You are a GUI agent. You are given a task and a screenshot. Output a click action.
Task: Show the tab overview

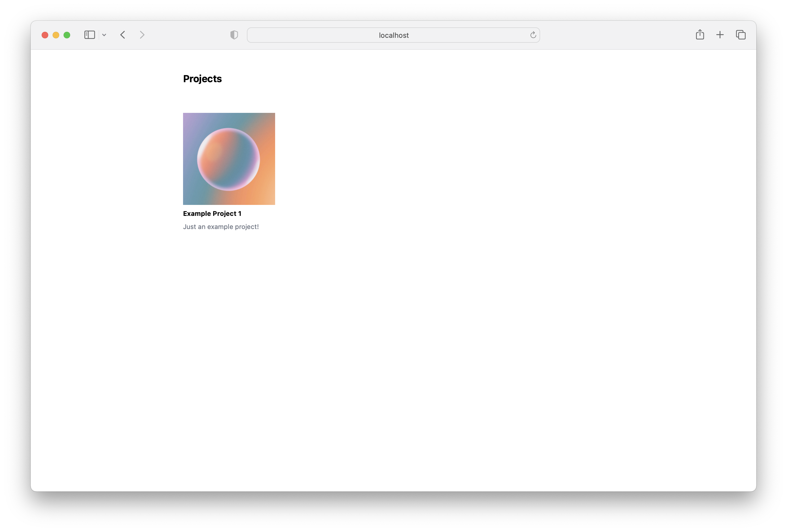(741, 35)
